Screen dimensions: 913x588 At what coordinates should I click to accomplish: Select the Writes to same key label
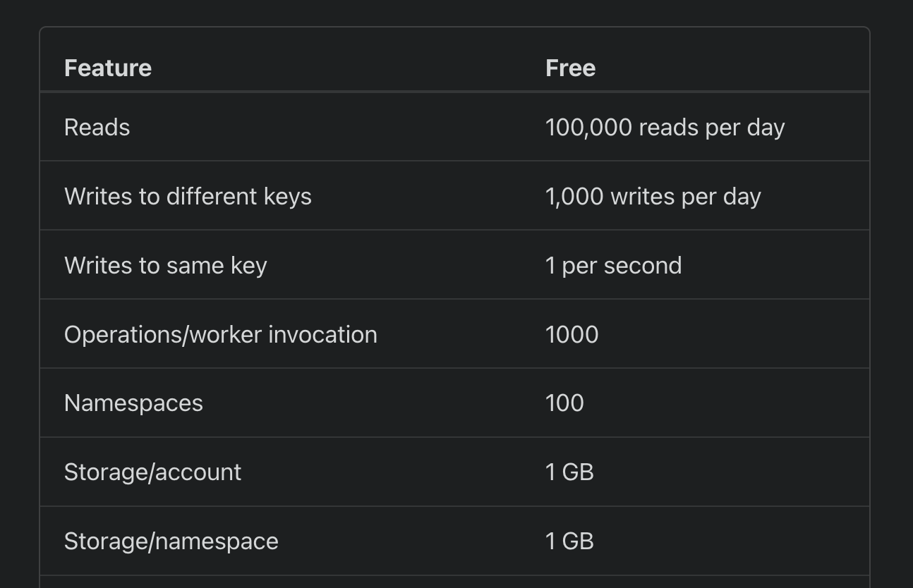[166, 266]
